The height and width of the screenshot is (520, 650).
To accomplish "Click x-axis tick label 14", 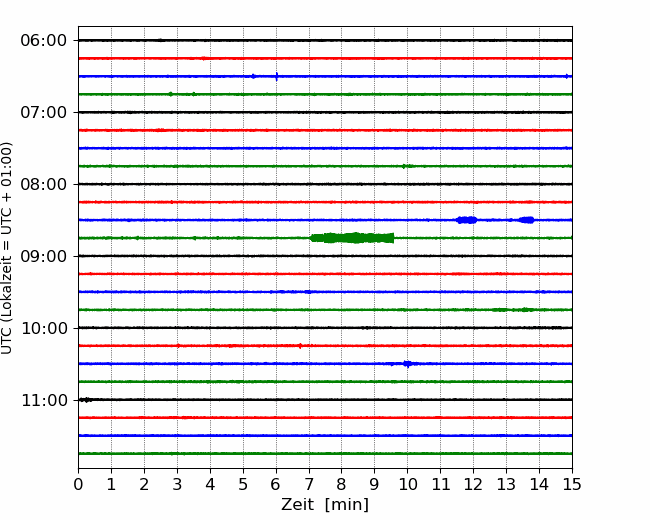I will tap(539, 484).
